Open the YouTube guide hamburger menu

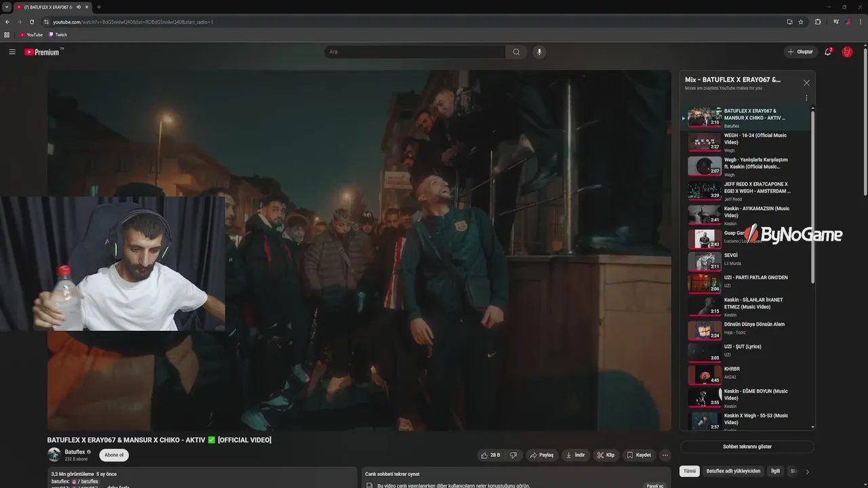click(12, 52)
